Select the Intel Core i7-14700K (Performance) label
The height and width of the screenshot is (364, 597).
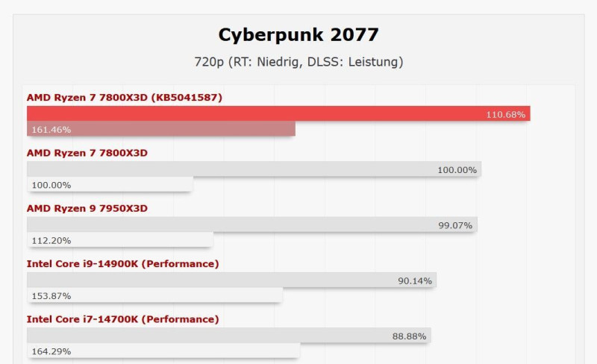click(123, 319)
